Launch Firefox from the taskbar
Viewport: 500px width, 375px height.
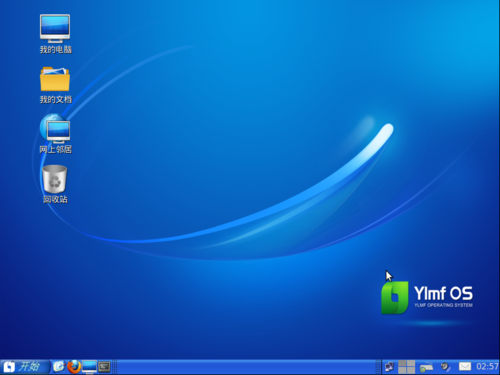tap(74, 367)
